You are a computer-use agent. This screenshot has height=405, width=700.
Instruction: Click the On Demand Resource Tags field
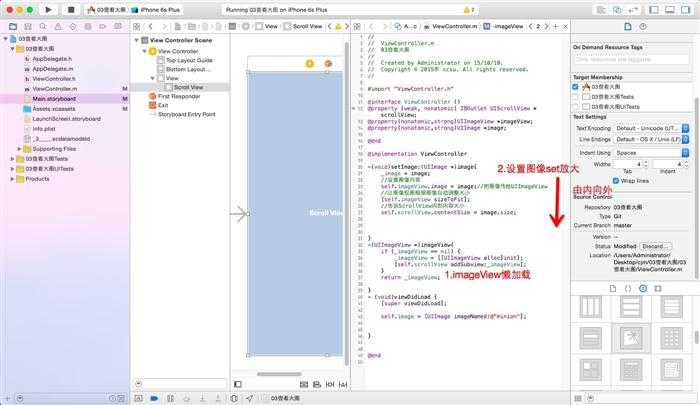(632, 59)
